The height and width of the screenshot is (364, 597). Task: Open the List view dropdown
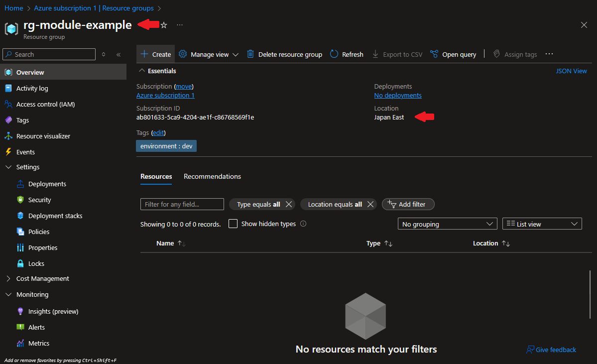click(542, 224)
